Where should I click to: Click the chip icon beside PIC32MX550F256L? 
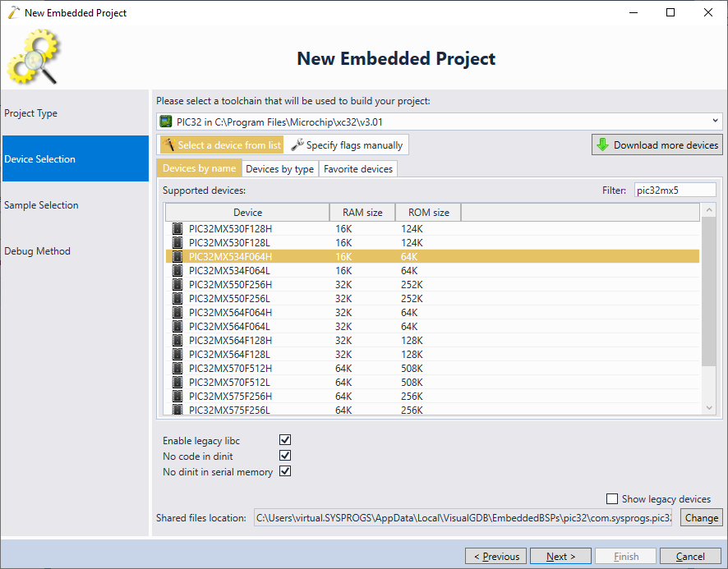177,298
